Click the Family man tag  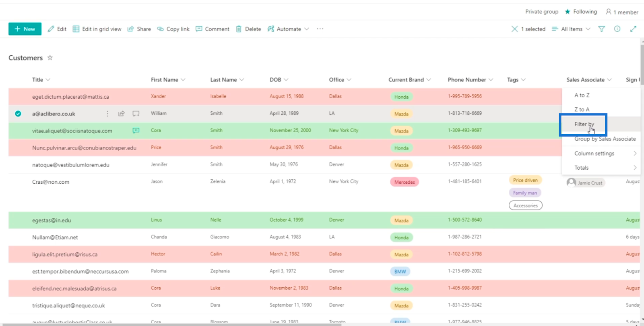pyautogui.click(x=525, y=193)
